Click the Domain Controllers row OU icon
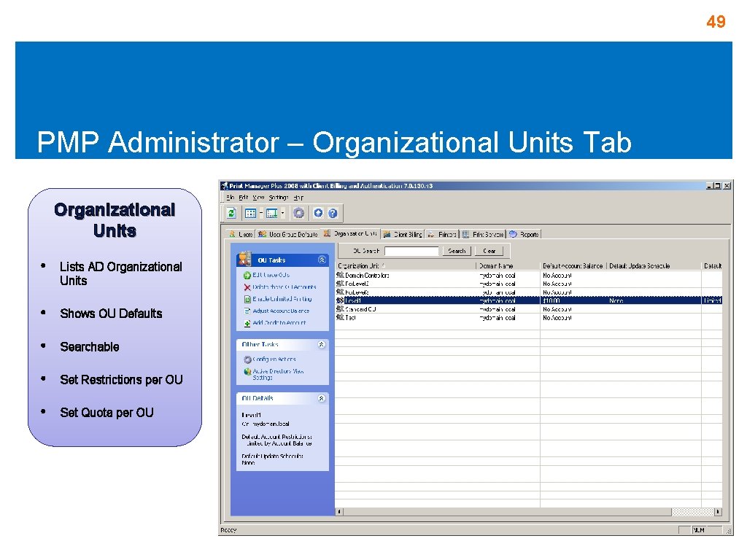747x560 pixels. (x=340, y=275)
